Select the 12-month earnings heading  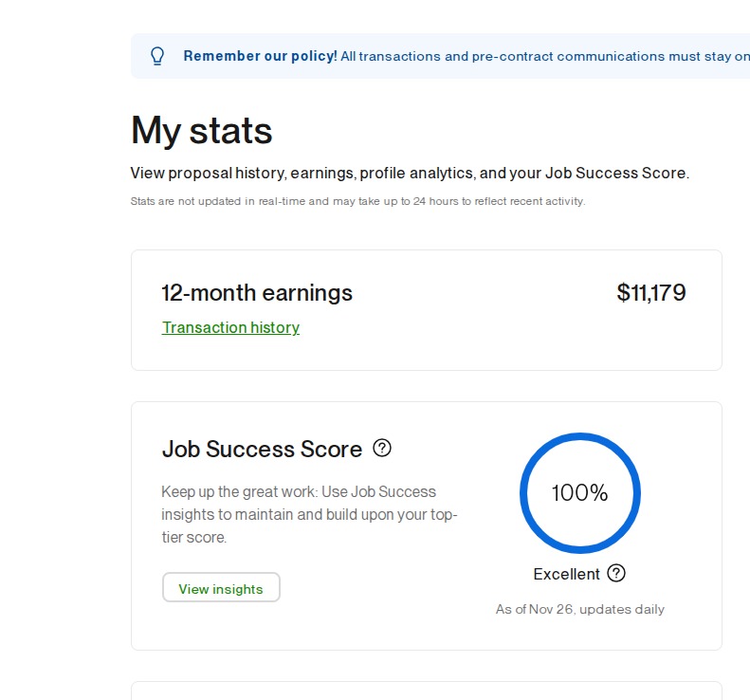257,293
